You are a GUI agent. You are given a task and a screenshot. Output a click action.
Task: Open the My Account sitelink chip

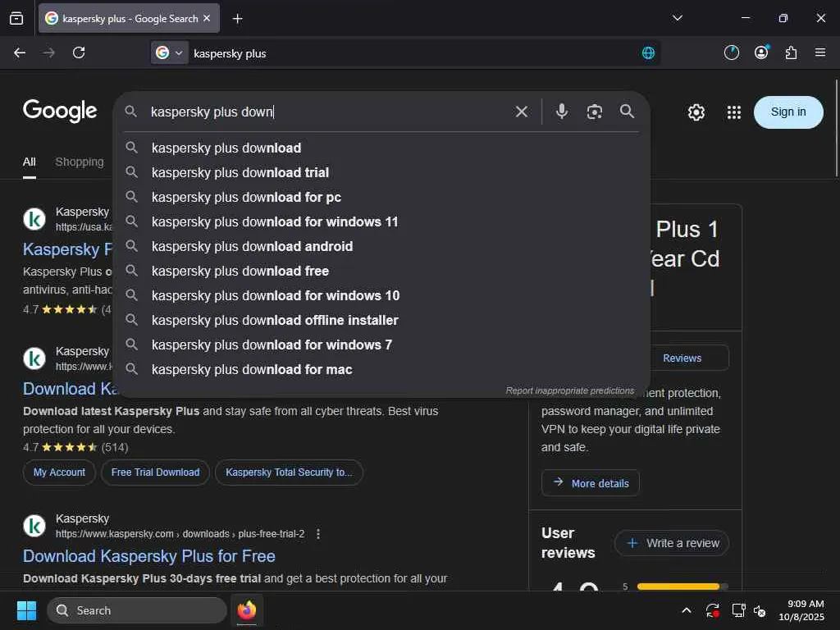point(59,472)
